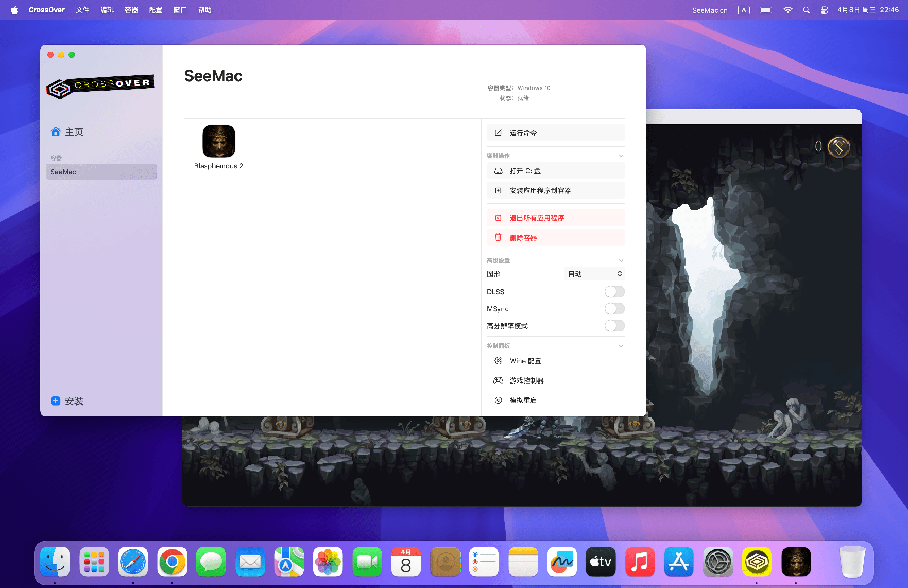Open the 容器 menu in menu bar

point(131,10)
